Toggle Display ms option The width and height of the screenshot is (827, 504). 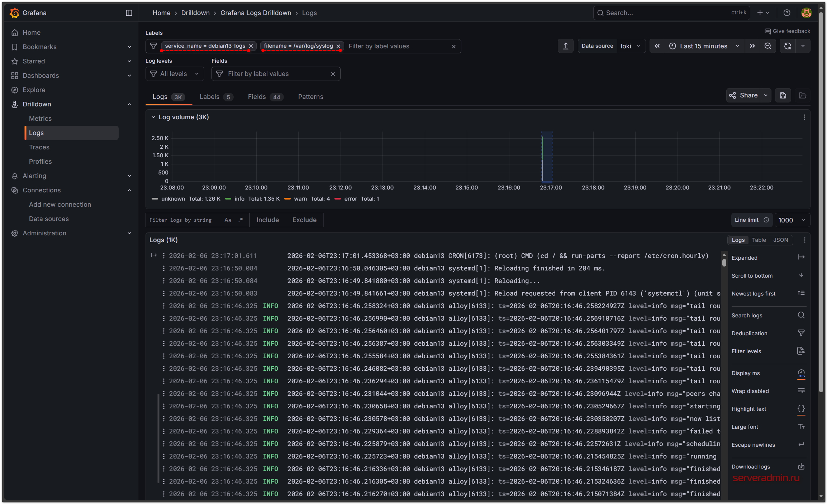tap(801, 373)
